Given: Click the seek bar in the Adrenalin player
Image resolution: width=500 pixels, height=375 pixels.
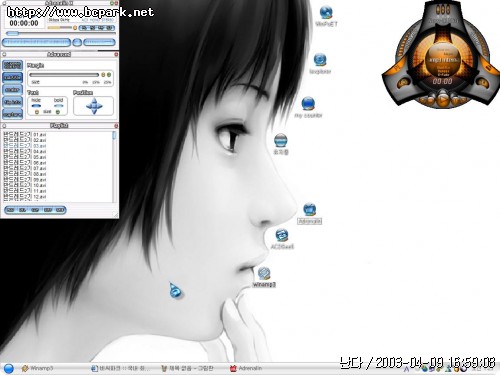Looking at the screenshot, I should tap(60, 33).
